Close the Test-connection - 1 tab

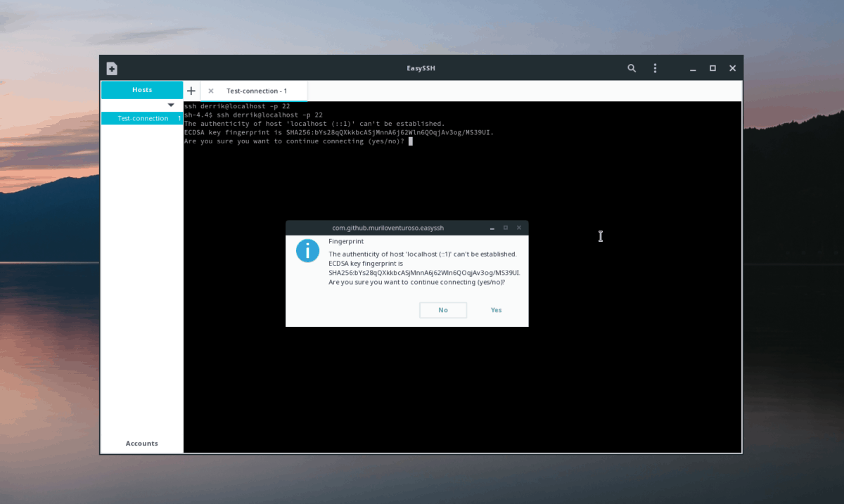click(211, 91)
